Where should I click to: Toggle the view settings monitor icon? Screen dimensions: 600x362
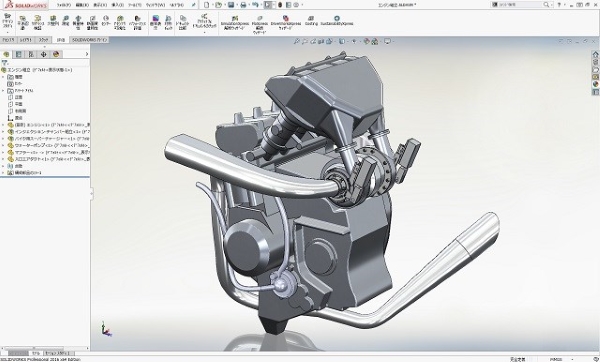click(387, 41)
